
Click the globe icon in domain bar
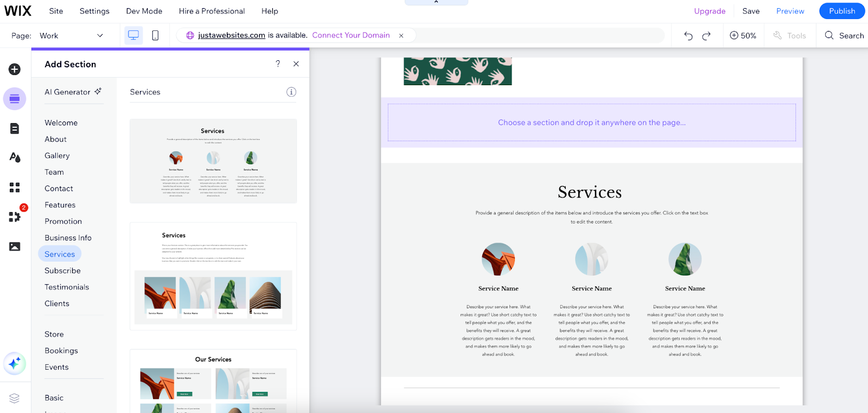click(190, 35)
